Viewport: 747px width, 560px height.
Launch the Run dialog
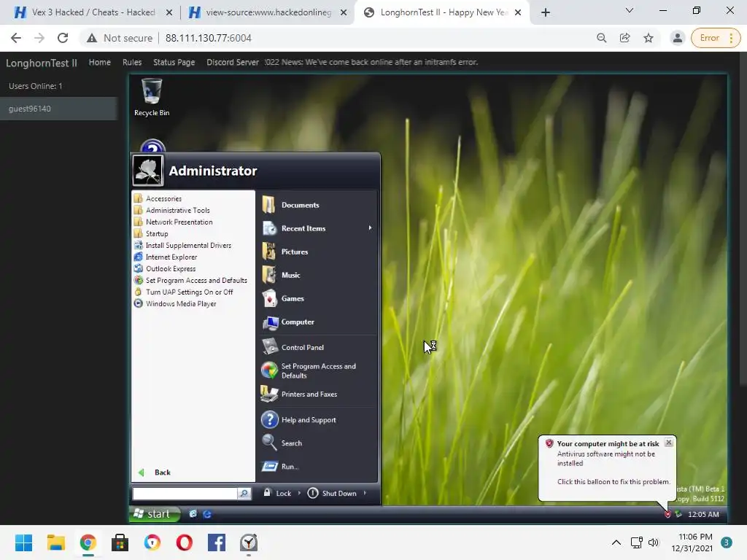[x=290, y=466]
